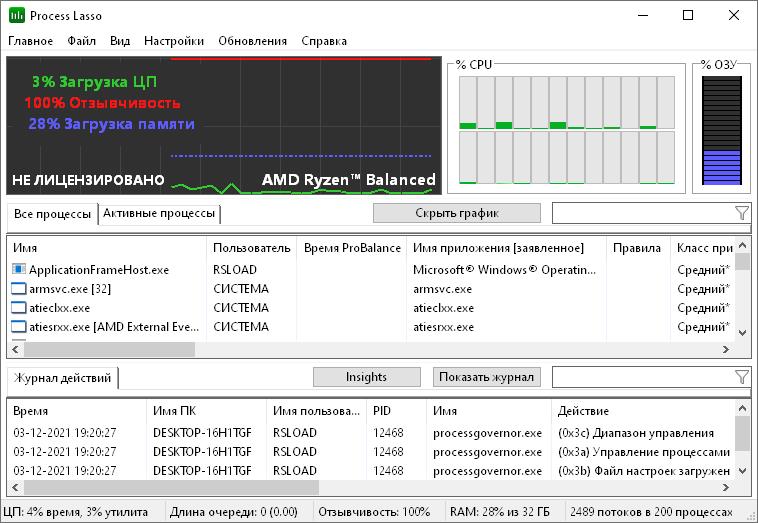Click the armsvc.exe process icon
Image resolution: width=758 pixels, height=523 pixels.
(19, 289)
